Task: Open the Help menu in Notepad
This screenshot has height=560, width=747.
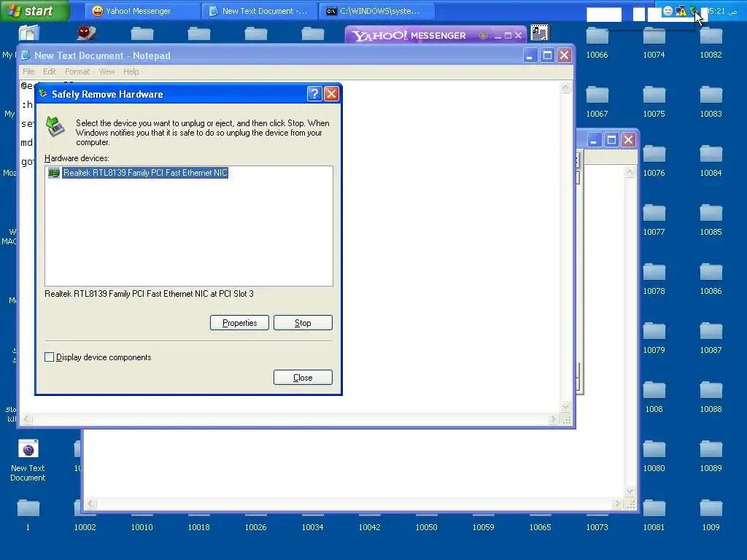Action: click(x=131, y=71)
